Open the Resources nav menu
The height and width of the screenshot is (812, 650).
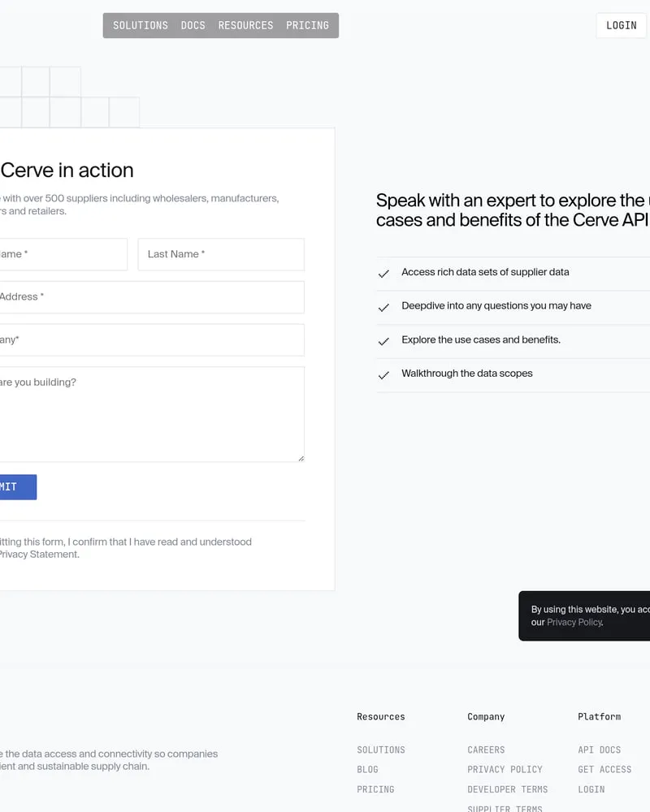[245, 25]
